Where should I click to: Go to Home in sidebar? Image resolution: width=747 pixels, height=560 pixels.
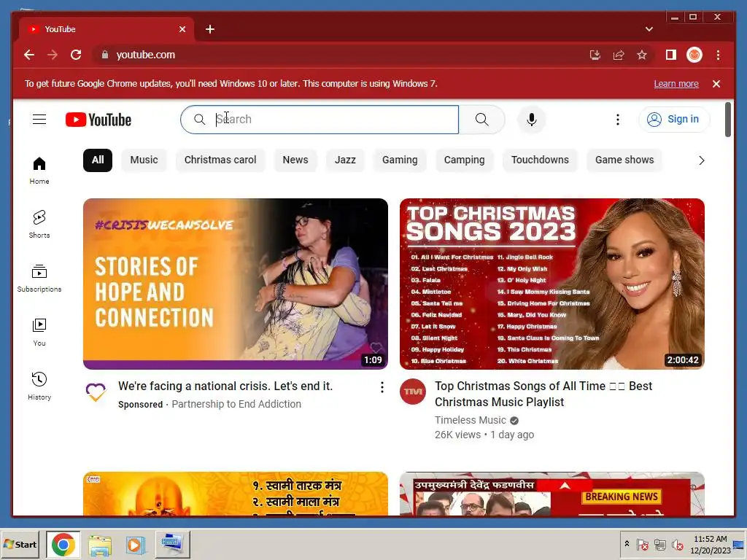[39, 171]
